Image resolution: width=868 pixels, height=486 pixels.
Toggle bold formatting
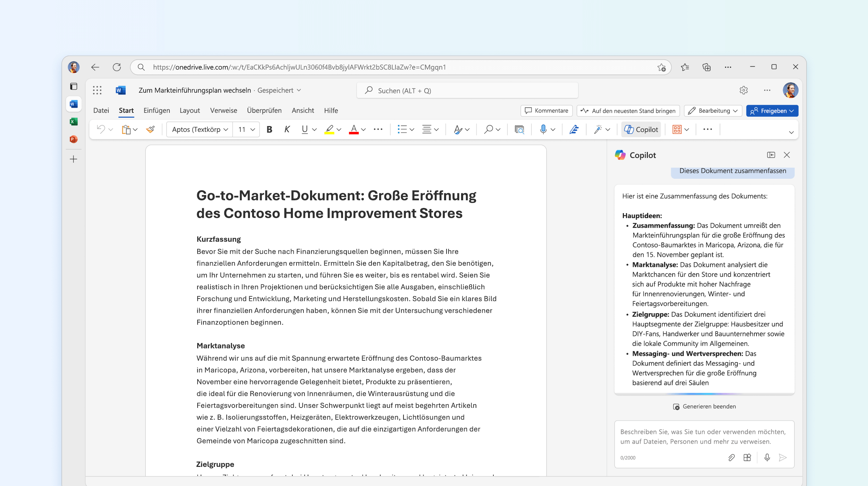[x=269, y=129]
